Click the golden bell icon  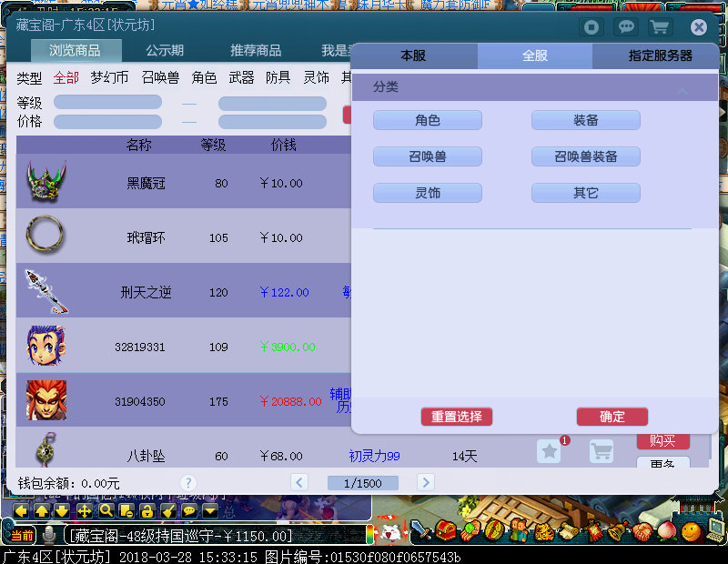617,531
